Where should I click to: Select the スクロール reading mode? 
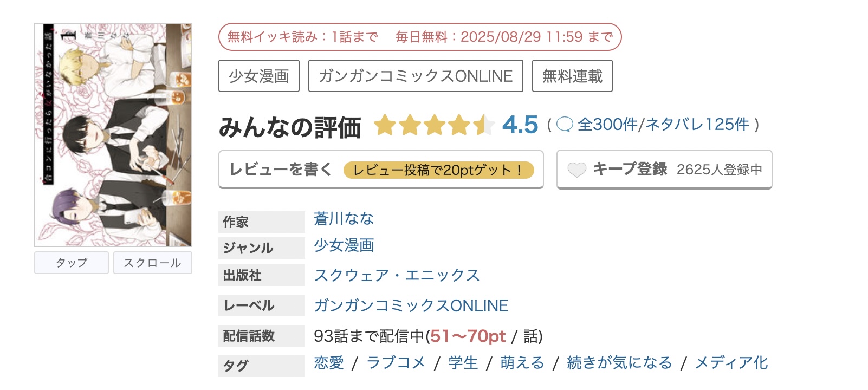(152, 262)
